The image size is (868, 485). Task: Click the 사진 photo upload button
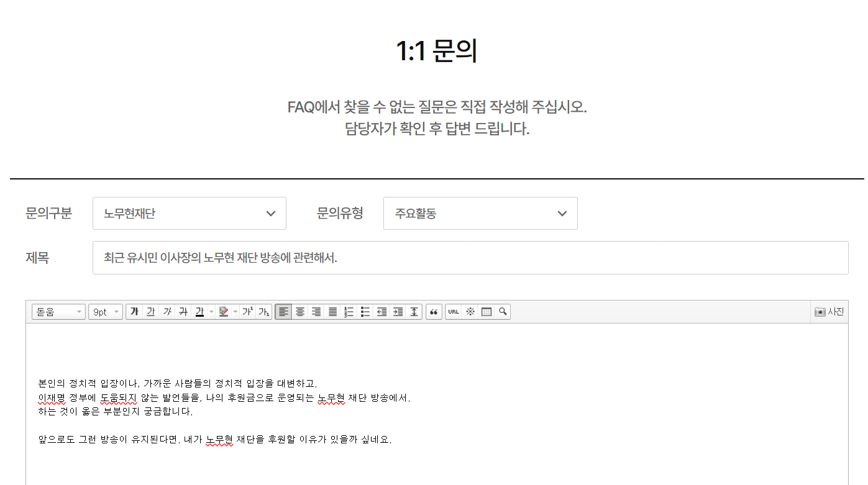tap(829, 312)
